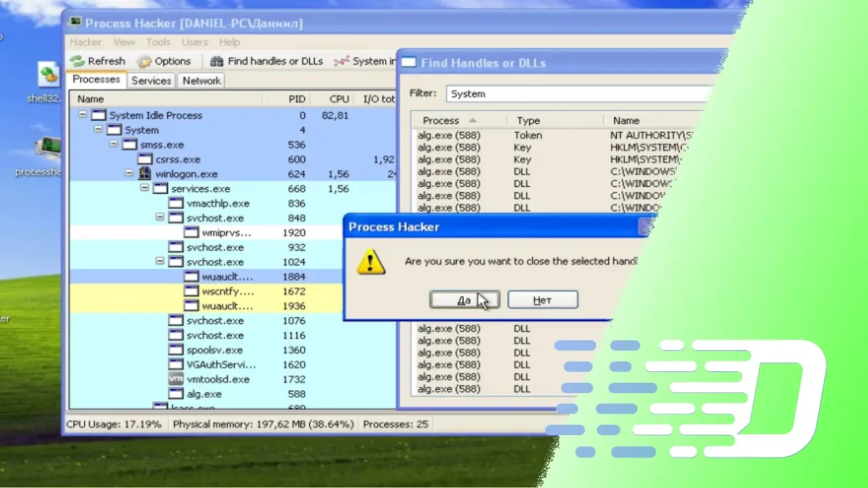This screenshot has height=488, width=868.
Task: Confirm with the Да button
Action: tap(465, 300)
